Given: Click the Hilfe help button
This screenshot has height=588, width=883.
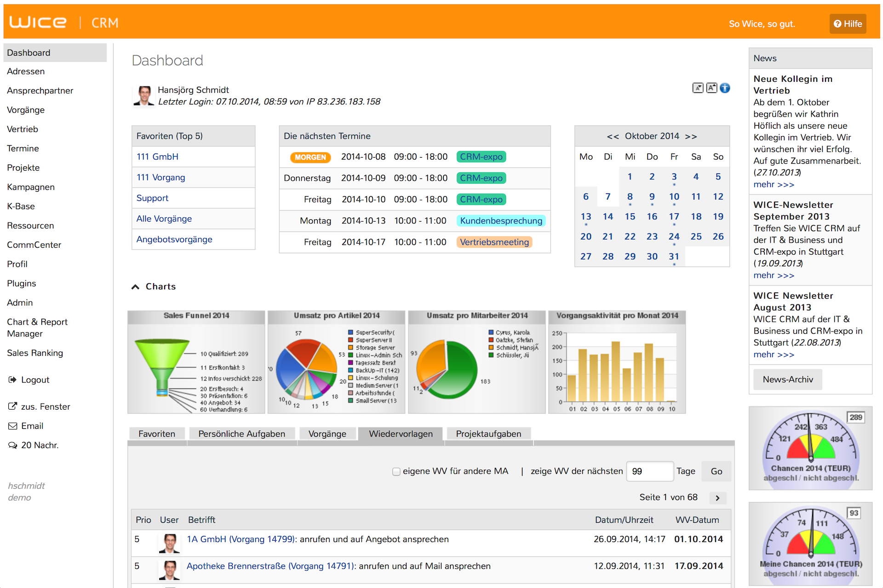Looking at the screenshot, I should (848, 23).
